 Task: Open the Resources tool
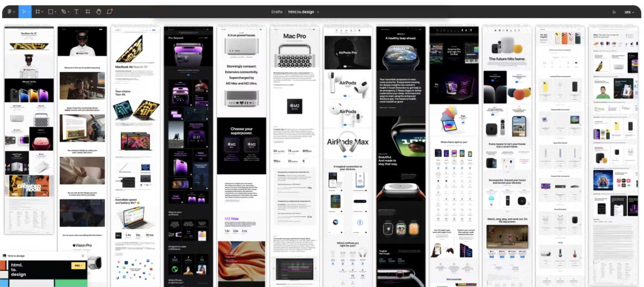(x=88, y=12)
